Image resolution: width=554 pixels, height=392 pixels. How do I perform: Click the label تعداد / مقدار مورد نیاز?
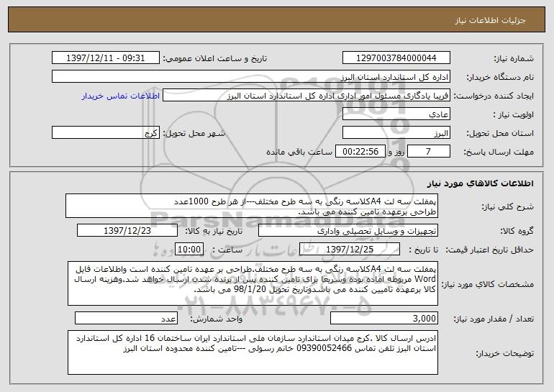point(494,319)
